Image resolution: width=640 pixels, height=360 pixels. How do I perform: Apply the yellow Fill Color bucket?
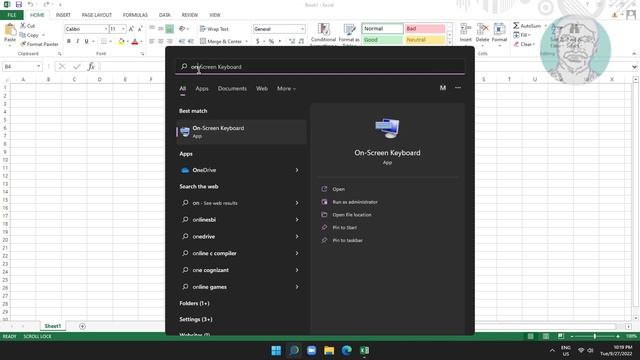click(121, 41)
